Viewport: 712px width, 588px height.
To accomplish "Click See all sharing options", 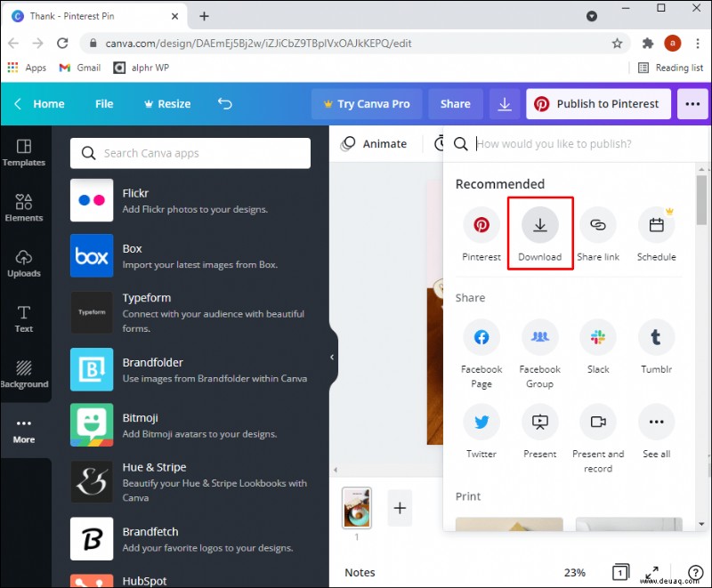I will pyautogui.click(x=656, y=431).
